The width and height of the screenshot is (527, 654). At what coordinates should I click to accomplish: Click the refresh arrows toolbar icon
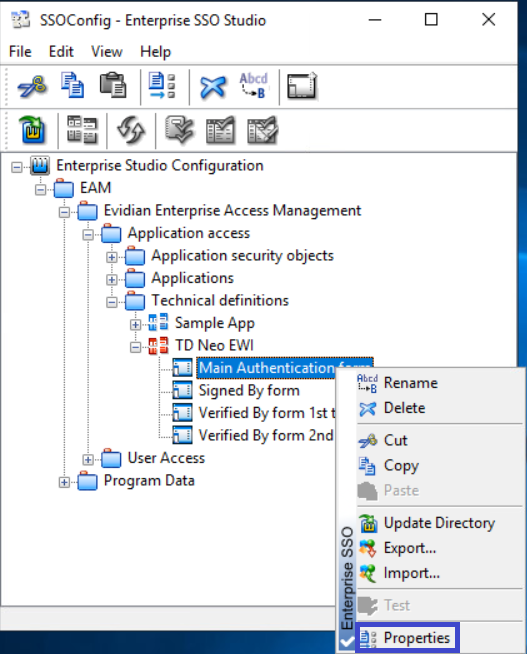pos(131,130)
